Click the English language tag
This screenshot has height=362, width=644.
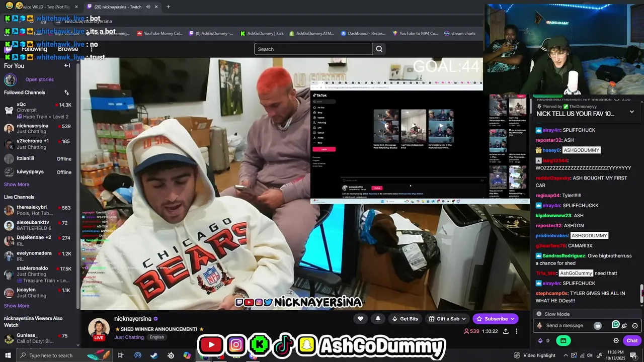pyautogui.click(x=156, y=337)
